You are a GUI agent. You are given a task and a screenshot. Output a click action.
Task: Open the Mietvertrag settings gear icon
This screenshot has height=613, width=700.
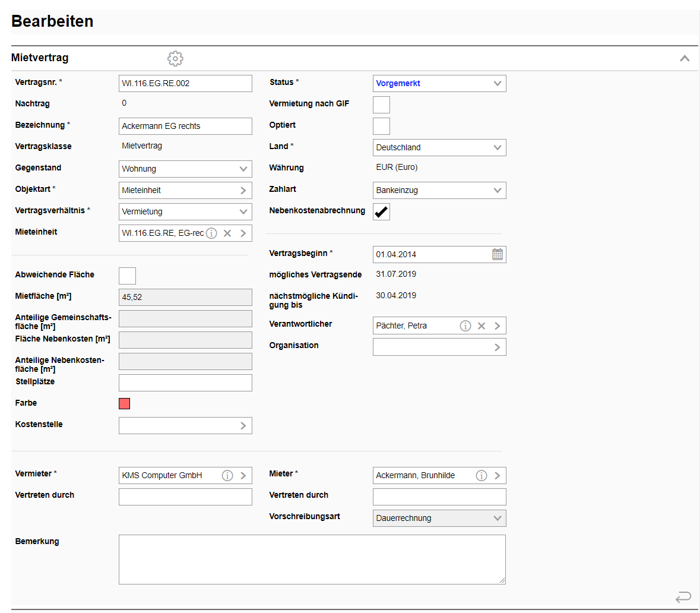(x=175, y=58)
